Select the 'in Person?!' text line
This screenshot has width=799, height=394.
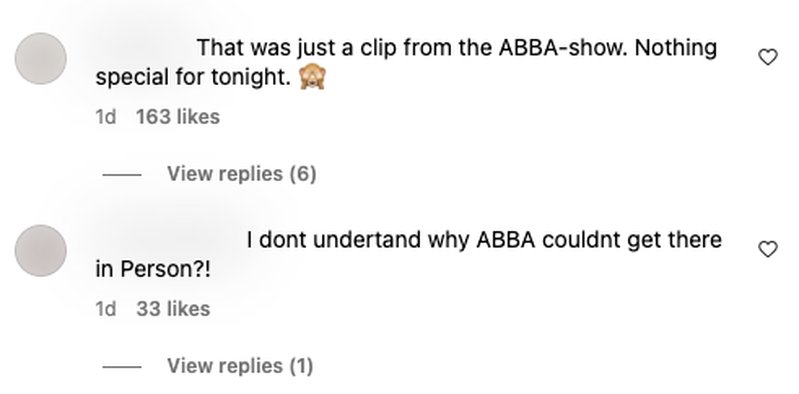(153, 270)
